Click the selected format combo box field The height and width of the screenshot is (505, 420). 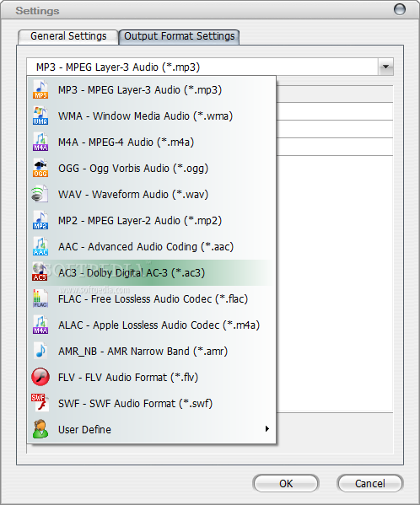210,67
